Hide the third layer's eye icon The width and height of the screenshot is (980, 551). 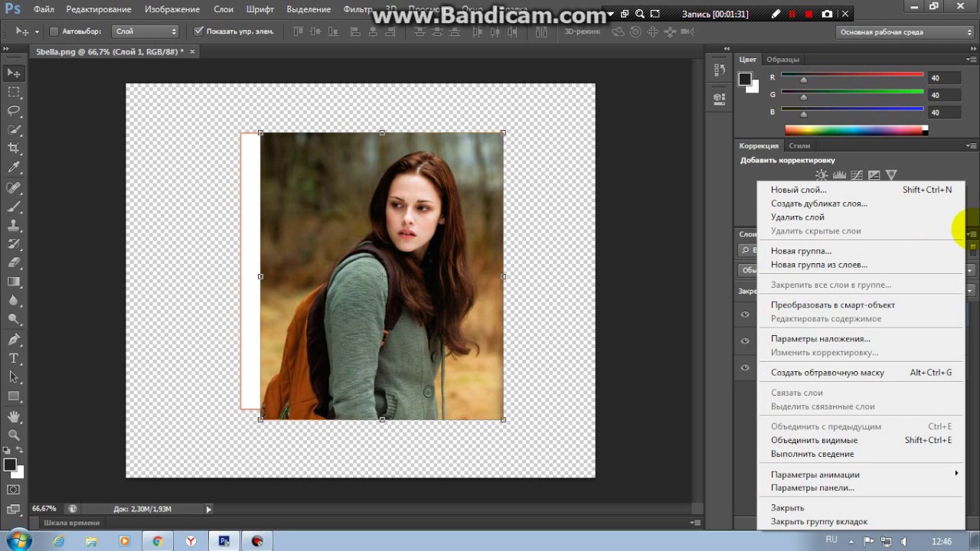(x=746, y=368)
